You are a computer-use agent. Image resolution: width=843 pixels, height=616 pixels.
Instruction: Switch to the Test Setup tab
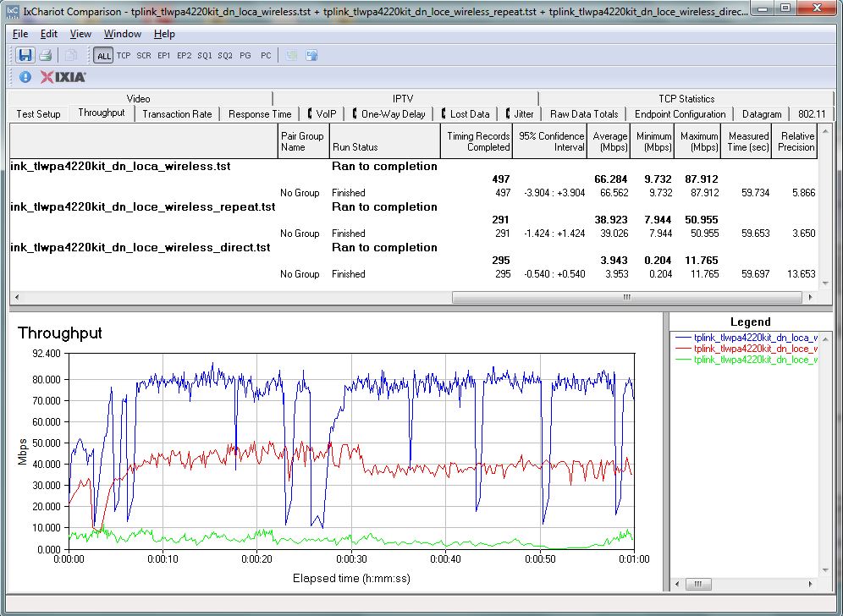(38, 114)
